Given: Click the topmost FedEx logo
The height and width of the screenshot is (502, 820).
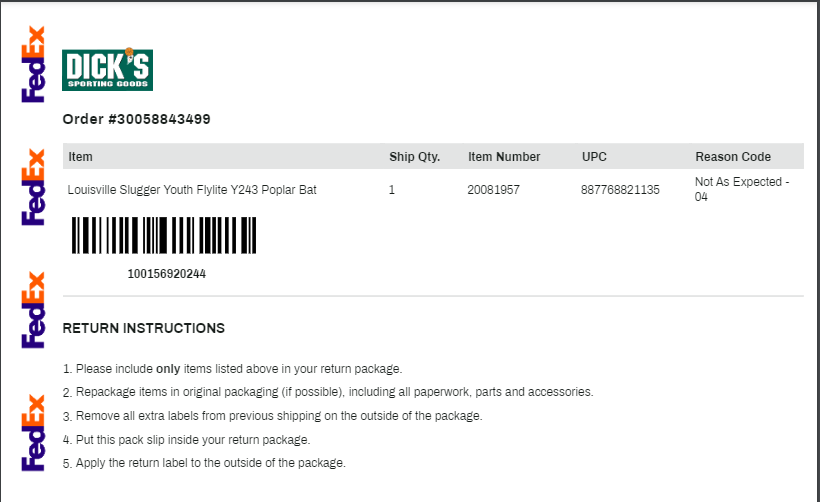Looking at the screenshot, I should (x=33, y=64).
